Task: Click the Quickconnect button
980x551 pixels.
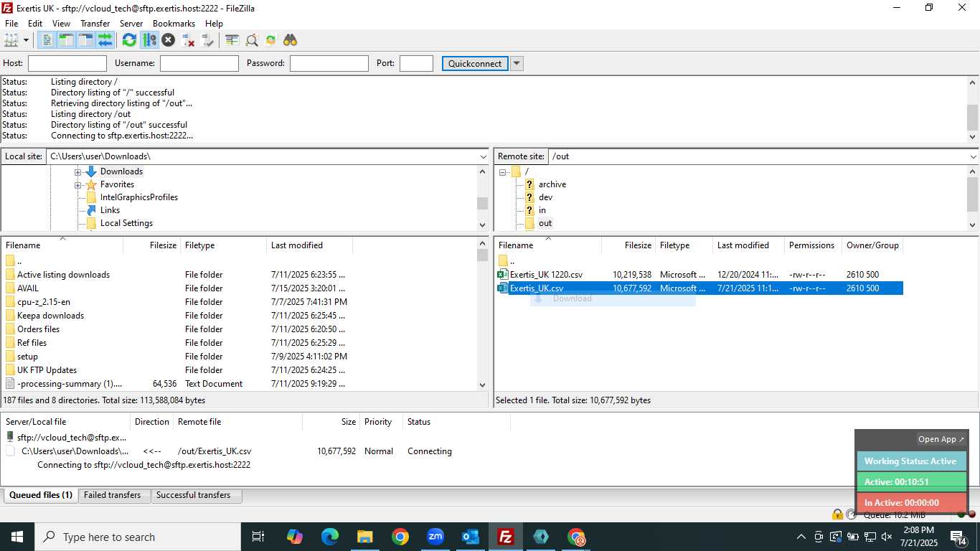Action: click(x=475, y=63)
